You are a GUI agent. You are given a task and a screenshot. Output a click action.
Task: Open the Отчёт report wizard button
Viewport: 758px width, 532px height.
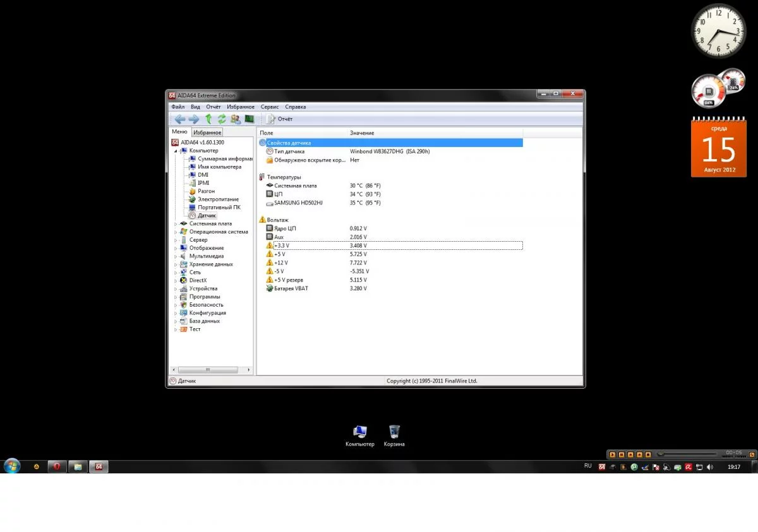(280, 119)
